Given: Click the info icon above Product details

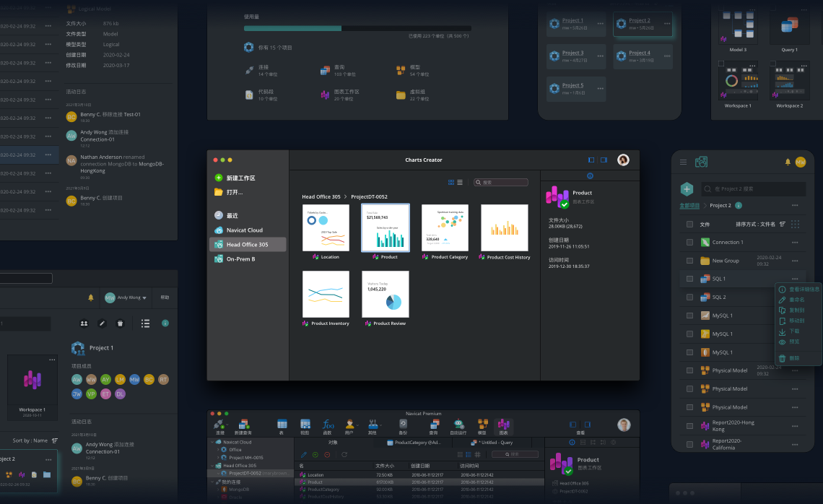Looking at the screenshot, I should 590,176.
